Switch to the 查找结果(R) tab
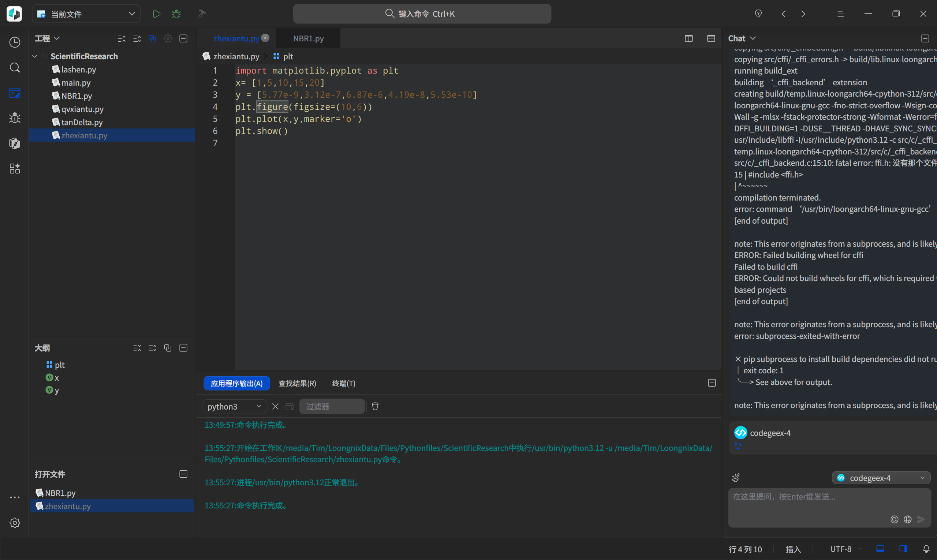The width and height of the screenshot is (937, 560). (297, 383)
